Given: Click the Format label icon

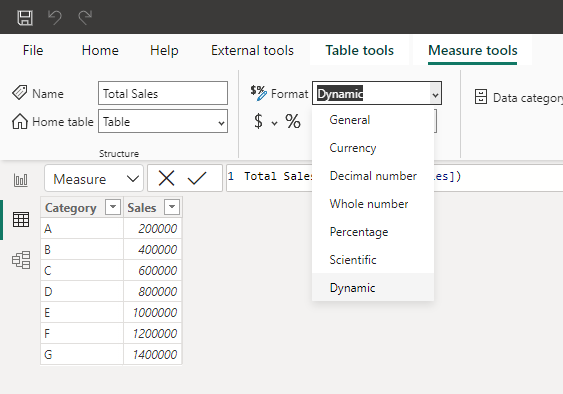Looking at the screenshot, I should (259, 93).
